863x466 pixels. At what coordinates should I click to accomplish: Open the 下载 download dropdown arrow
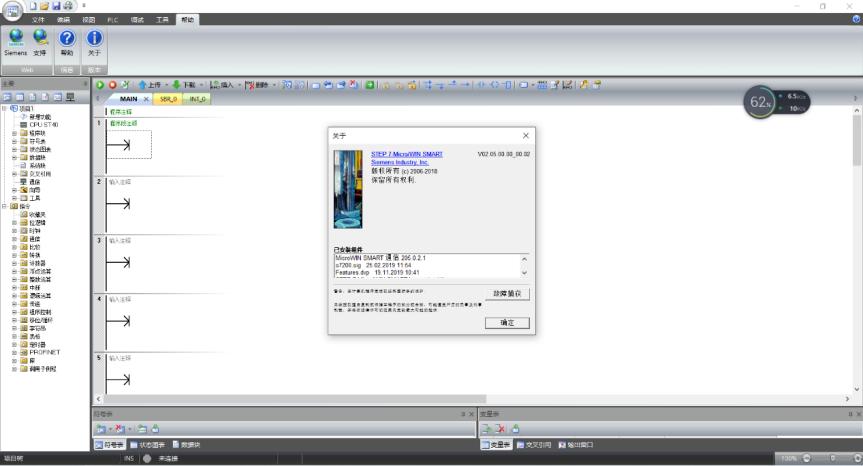(201, 85)
